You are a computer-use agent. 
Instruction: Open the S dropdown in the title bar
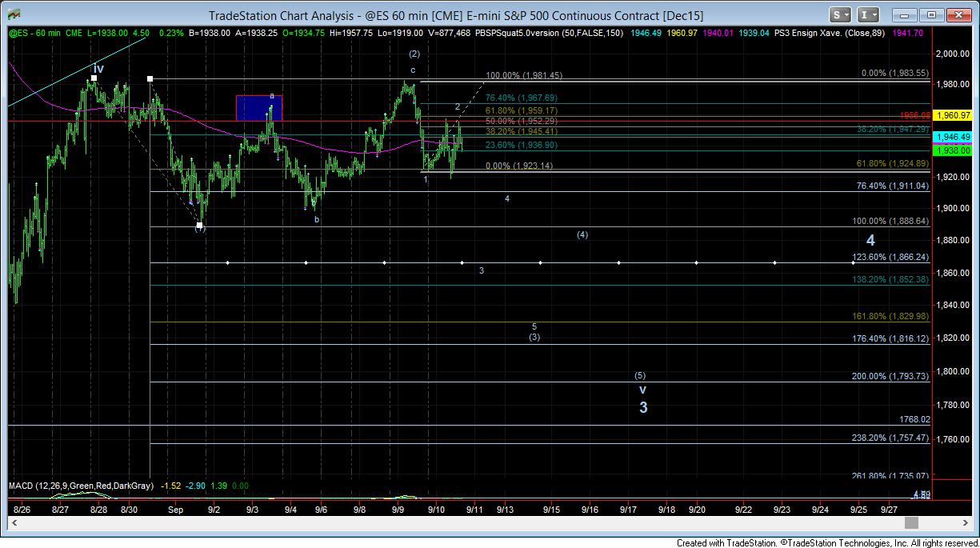click(x=839, y=14)
